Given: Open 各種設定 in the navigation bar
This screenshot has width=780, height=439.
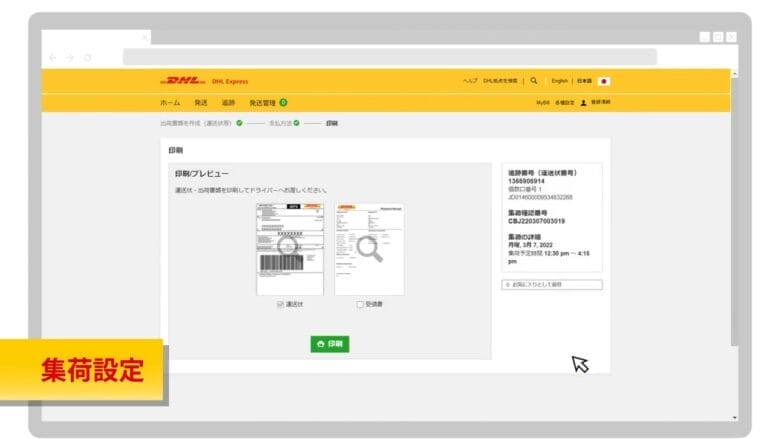Looking at the screenshot, I should click(565, 102).
